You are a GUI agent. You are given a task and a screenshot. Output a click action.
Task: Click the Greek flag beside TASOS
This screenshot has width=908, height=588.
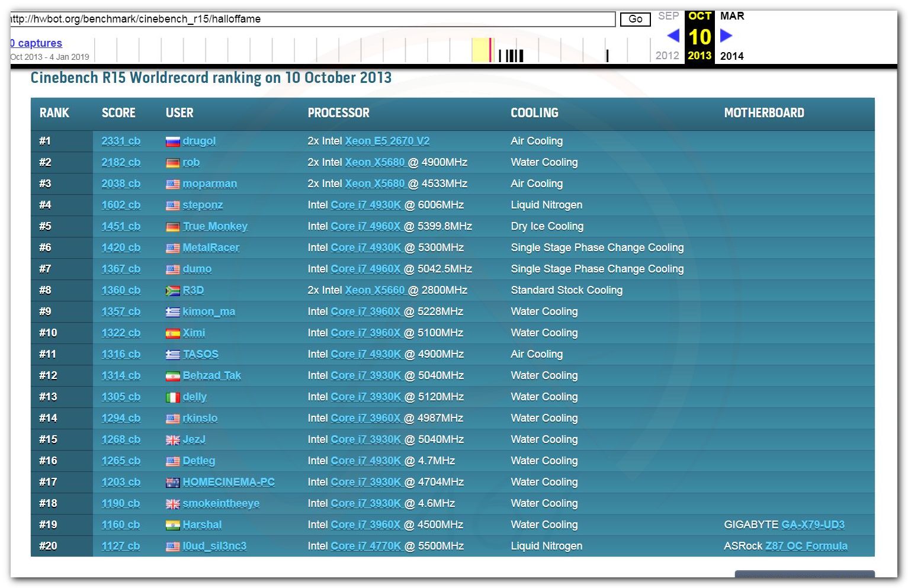pos(172,355)
